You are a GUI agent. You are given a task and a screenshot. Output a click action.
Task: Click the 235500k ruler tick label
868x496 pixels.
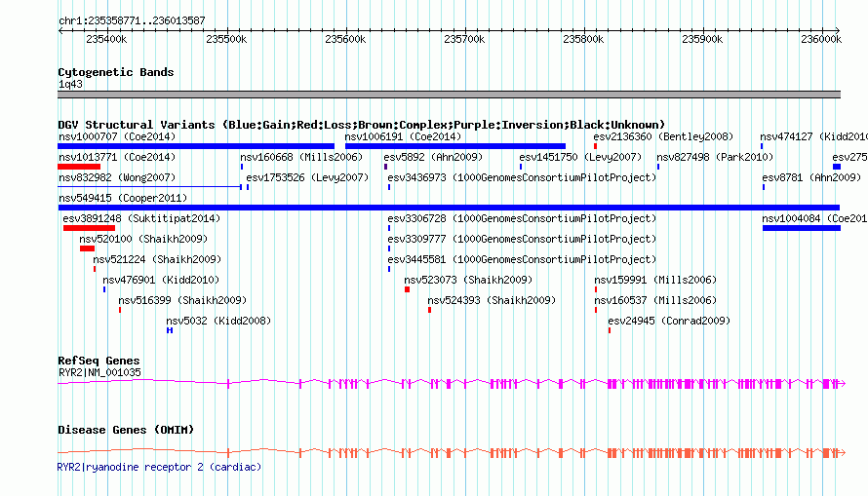point(226,39)
